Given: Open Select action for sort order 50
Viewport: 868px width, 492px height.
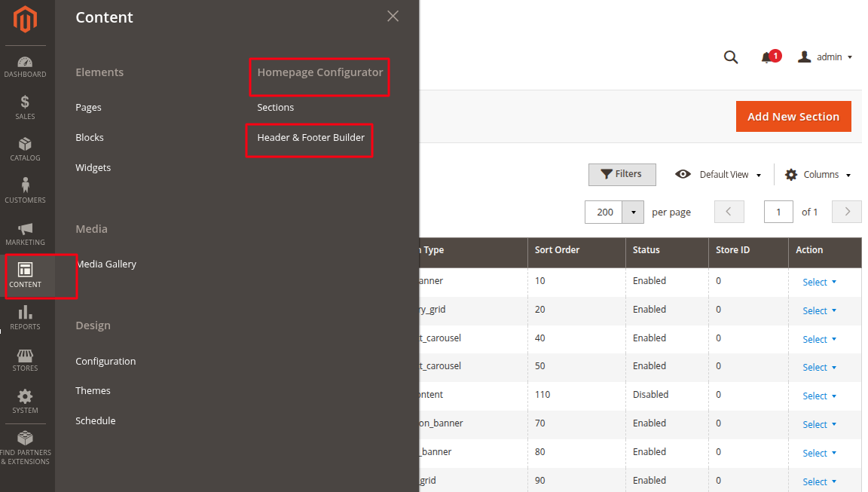Looking at the screenshot, I should pyautogui.click(x=819, y=368).
